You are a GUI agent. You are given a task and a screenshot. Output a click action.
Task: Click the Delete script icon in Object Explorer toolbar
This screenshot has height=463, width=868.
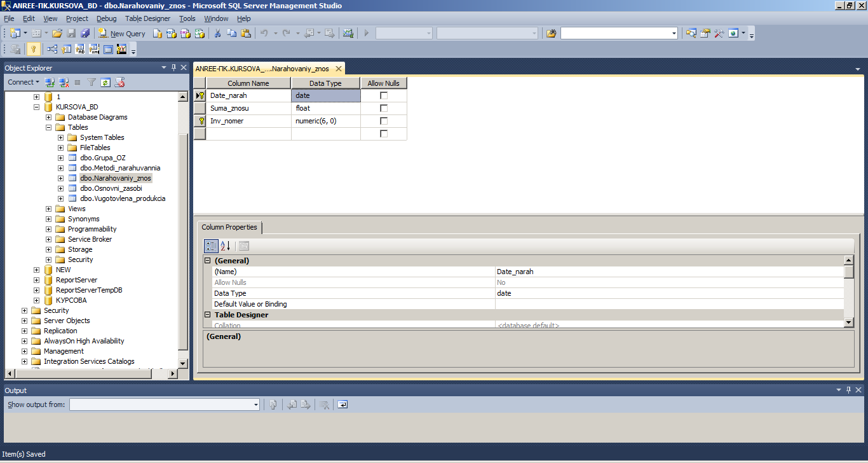coord(119,82)
